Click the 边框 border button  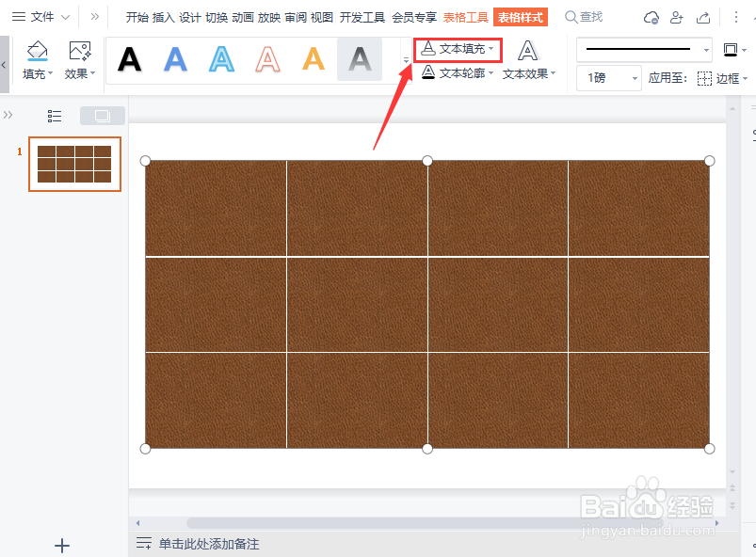(718, 78)
